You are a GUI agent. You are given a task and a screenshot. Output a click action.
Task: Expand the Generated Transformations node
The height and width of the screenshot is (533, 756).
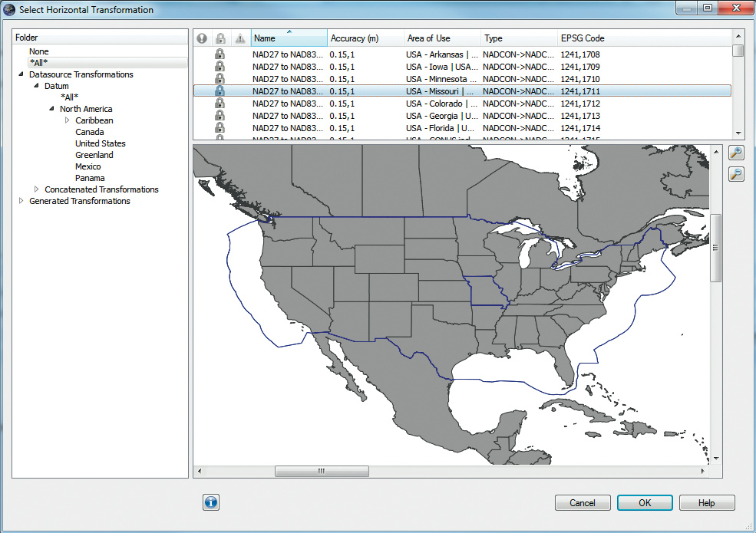[x=21, y=201]
